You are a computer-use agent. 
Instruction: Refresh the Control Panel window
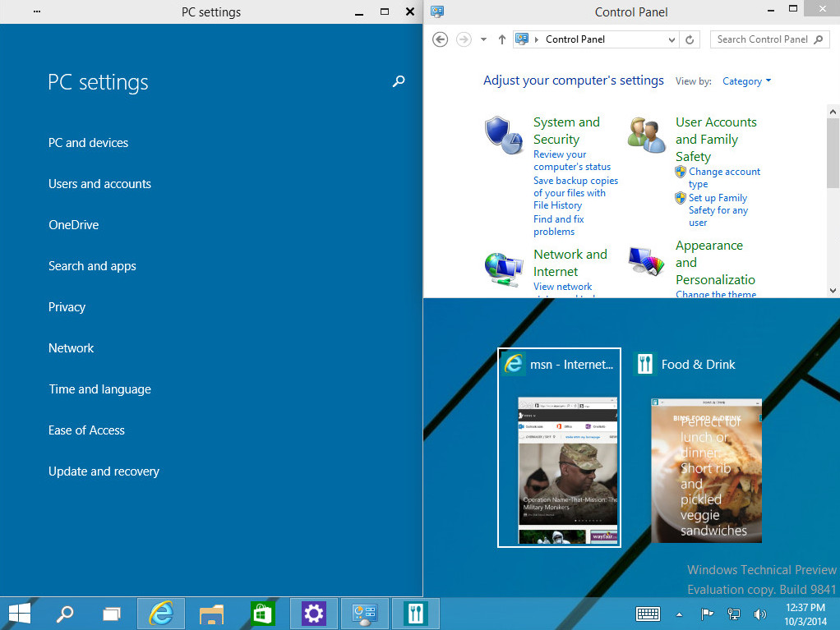pyautogui.click(x=690, y=39)
